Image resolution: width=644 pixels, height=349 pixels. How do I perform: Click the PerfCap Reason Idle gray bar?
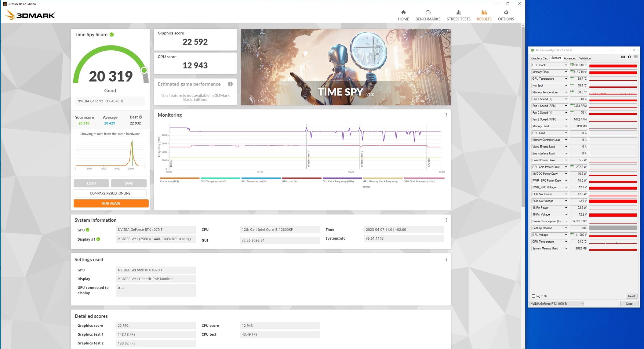(613, 228)
